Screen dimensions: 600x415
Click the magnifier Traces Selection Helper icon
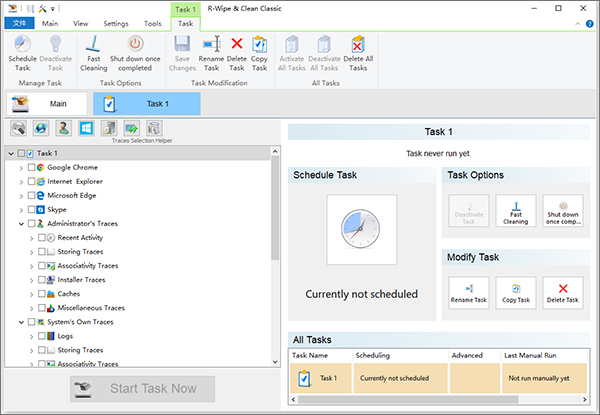[18, 128]
